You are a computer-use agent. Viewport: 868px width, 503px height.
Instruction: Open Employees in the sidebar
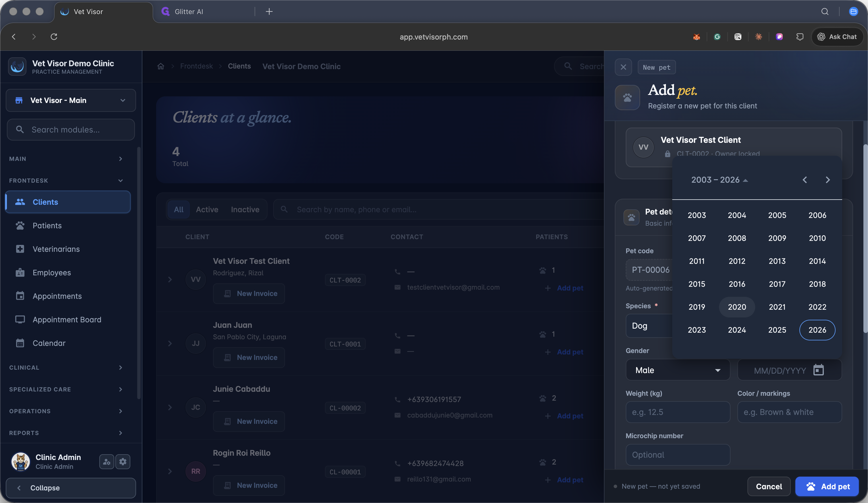click(x=68, y=273)
